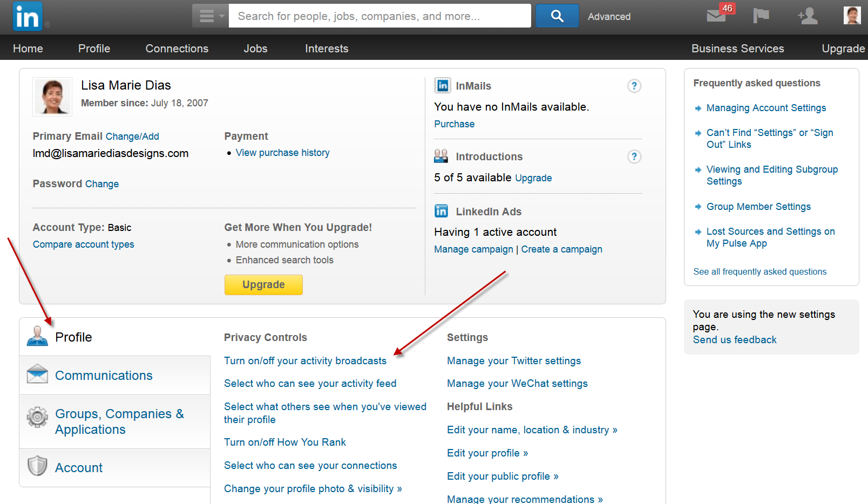Image resolution: width=868 pixels, height=504 pixels.
Task: Open your account via the profile photo thumbnail
Action: (851, 15)
